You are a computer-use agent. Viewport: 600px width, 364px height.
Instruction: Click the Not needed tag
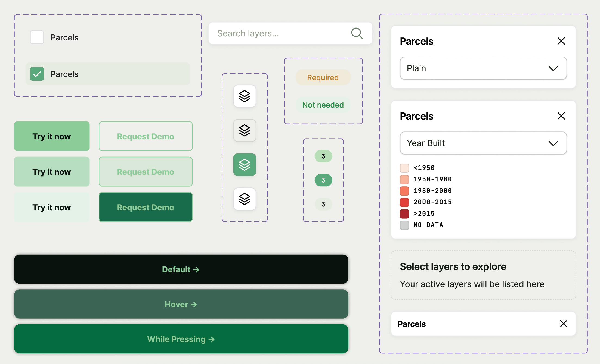[323, 105]
